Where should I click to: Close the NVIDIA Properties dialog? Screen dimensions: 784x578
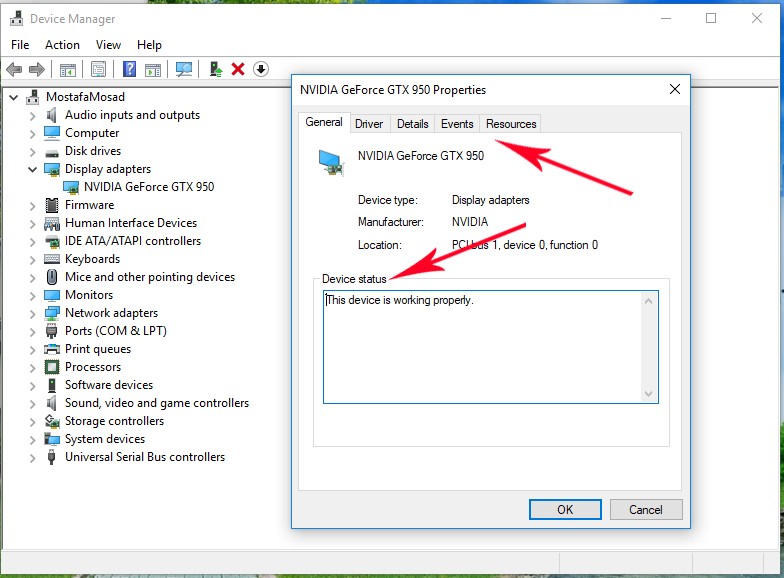pyautogui.click(x=674, y=90)
